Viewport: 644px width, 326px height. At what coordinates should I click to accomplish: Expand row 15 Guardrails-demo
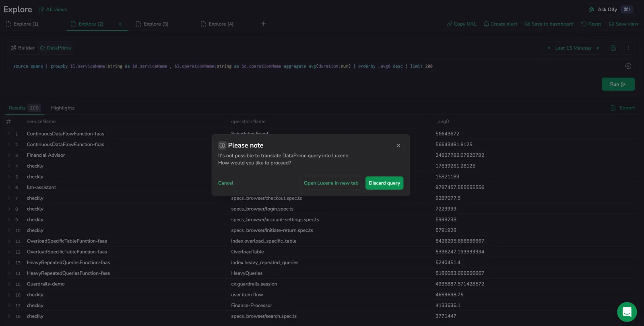pyautogui.click(x=9, y=284)
